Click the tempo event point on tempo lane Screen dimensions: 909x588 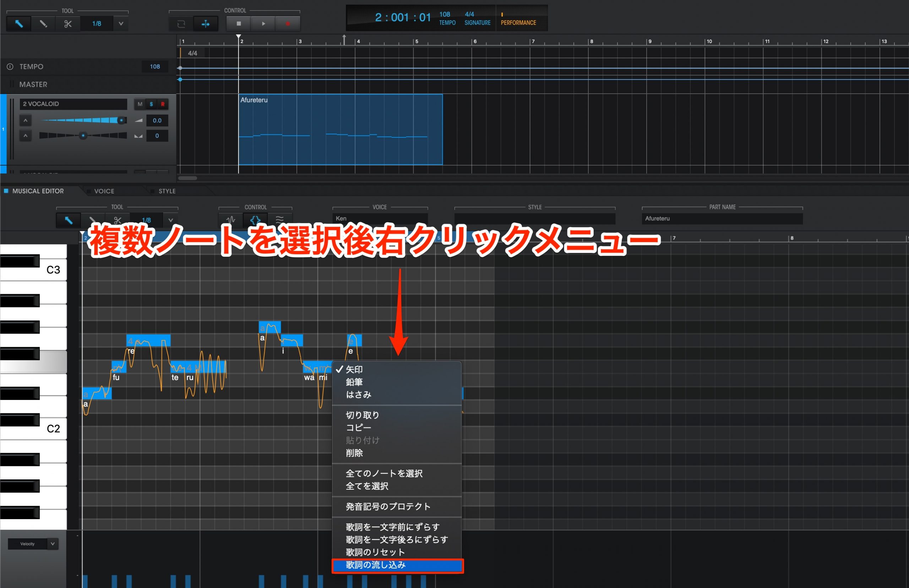(x=180, y=68)
